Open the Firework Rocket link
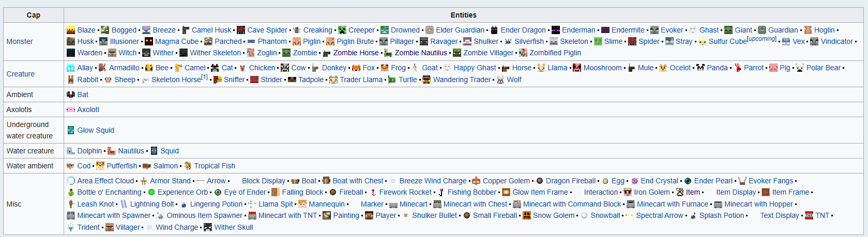 pyautogui.click(x=405, y=192)
